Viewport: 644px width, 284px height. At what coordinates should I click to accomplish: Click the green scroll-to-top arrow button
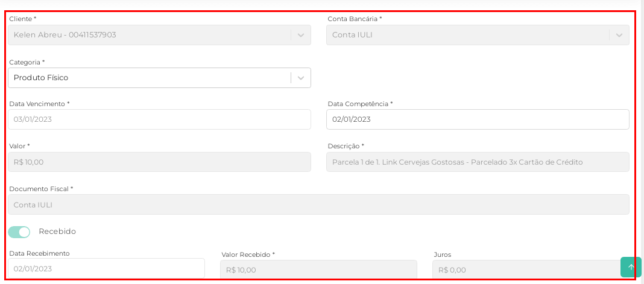pos(631,267)
